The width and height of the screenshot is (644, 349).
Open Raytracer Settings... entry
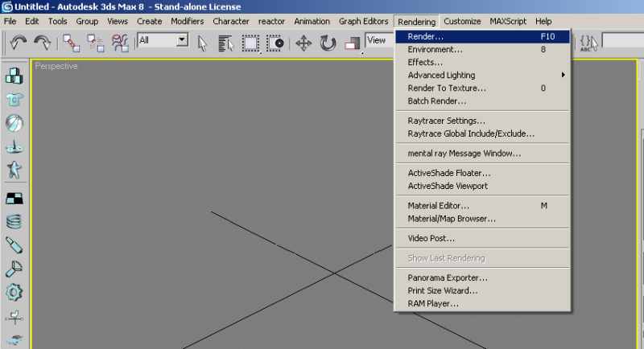coord(482,121)
